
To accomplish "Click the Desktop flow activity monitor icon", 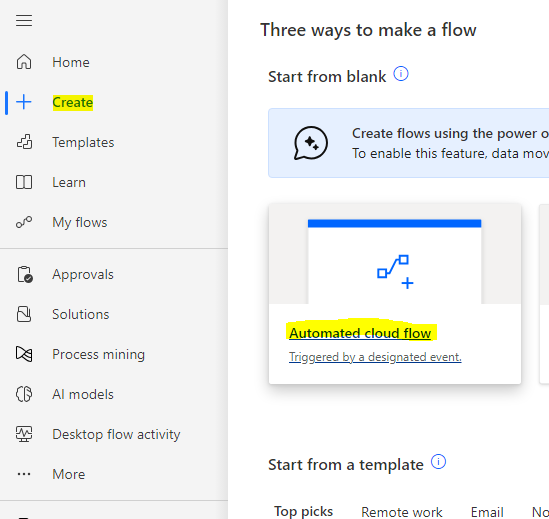I will tap(24, 434).
